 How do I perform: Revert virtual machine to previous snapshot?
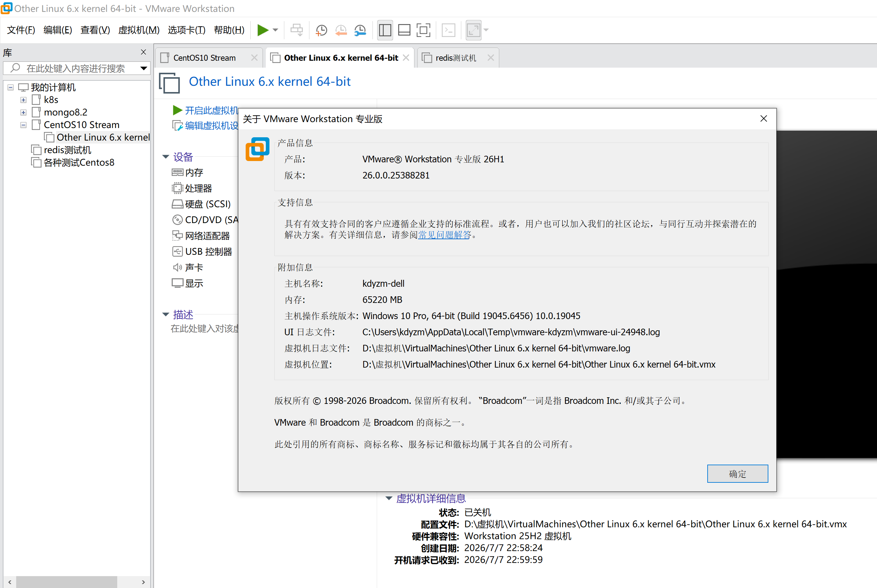pos(341,30)
